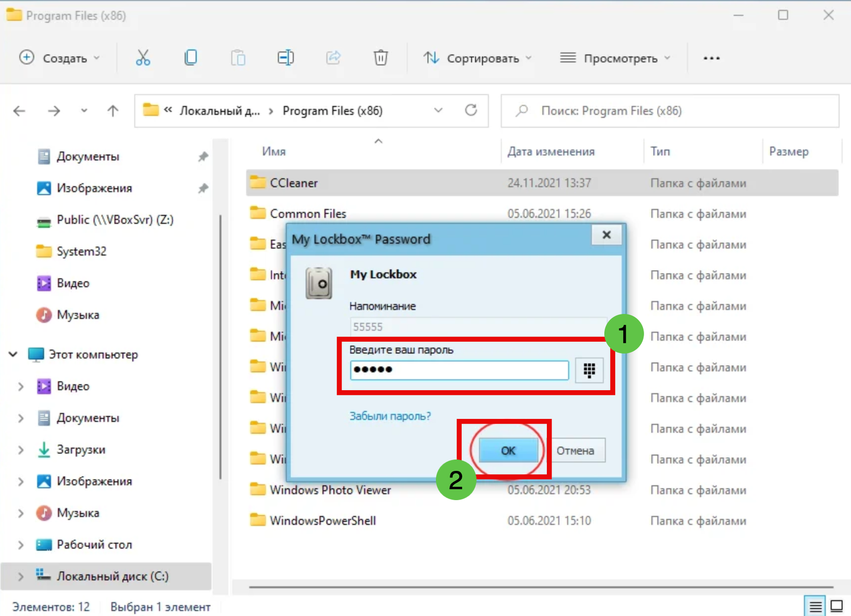Switch to large thumbnails view icon
This screenshot has width=851, height=616.
click(837, 606)
